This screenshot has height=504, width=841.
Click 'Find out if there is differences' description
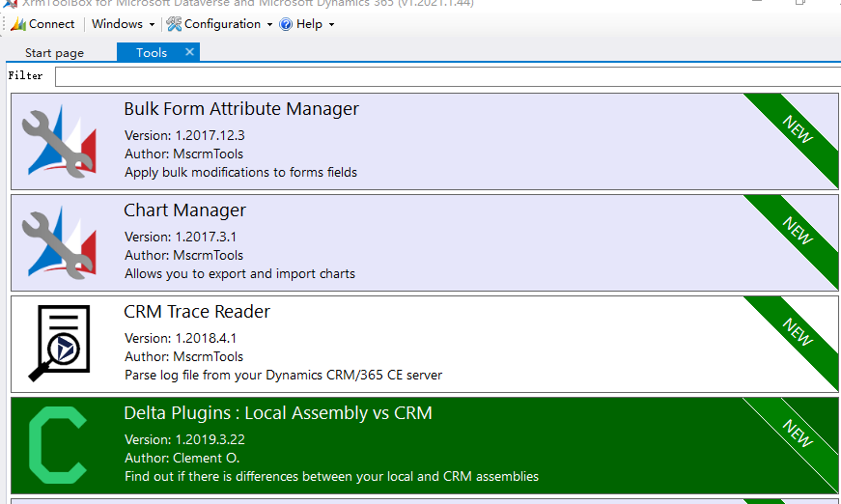pyautogui.click(x=331, y=476)
